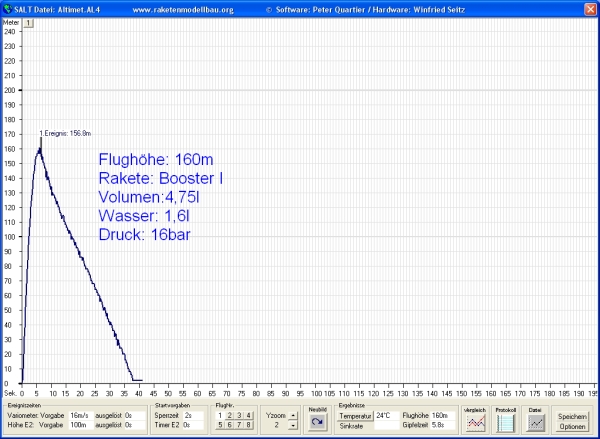Click the Datei graph file icon
600x439 pixels.
(536, 422)
